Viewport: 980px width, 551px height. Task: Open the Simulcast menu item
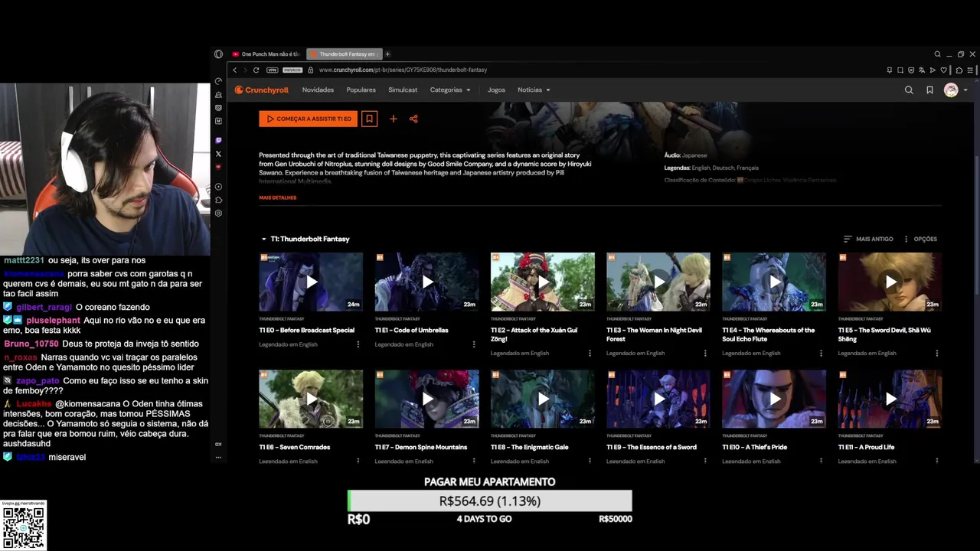(403, 90)
